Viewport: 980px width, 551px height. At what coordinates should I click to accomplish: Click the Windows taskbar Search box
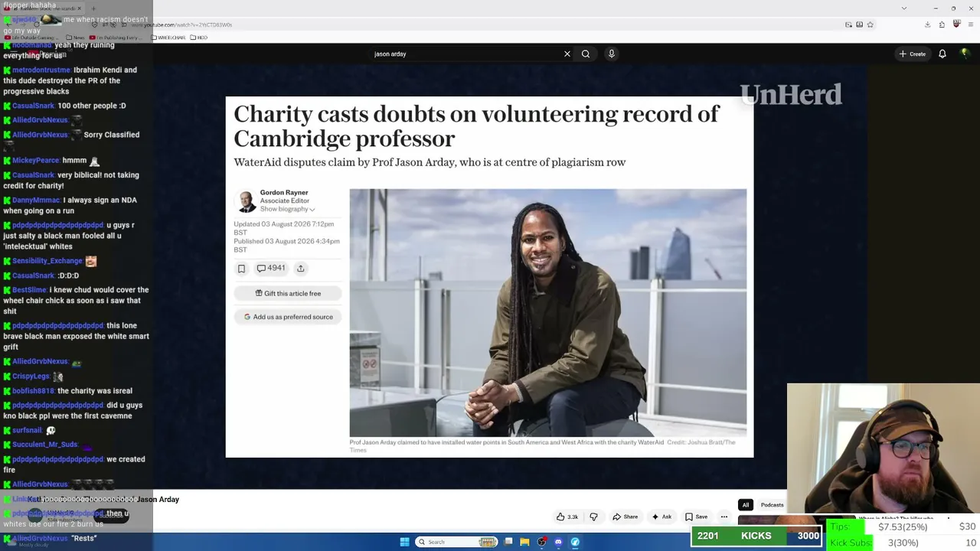tap(457, 542)
